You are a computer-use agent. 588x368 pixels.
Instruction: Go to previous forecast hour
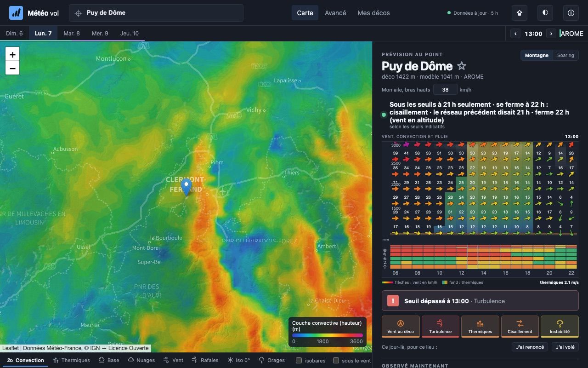pyautogui.click(x=516, y=34)
